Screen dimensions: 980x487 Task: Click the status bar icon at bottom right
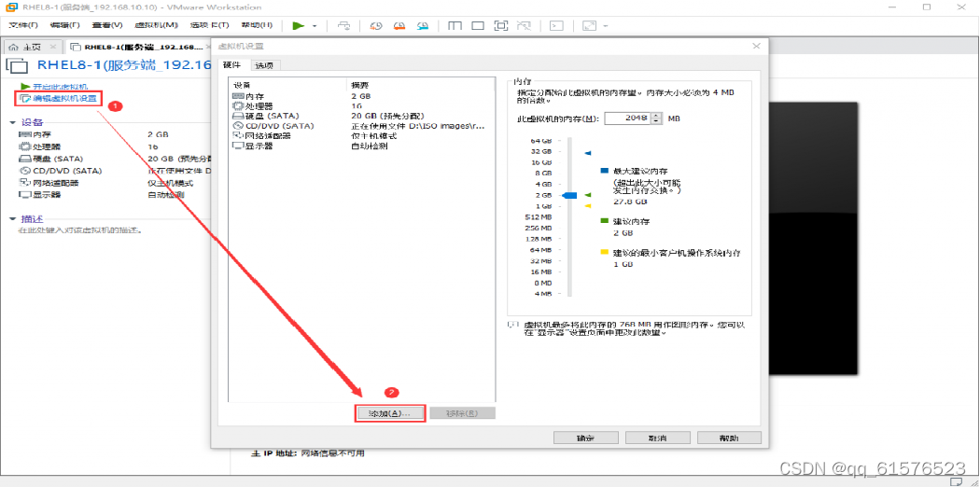click(956, 481)
